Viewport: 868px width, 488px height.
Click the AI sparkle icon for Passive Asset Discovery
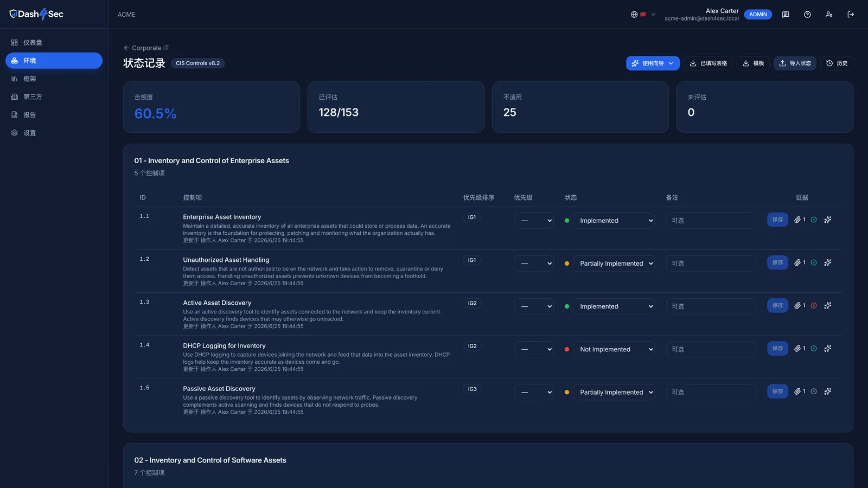click(x=828, y=391)
